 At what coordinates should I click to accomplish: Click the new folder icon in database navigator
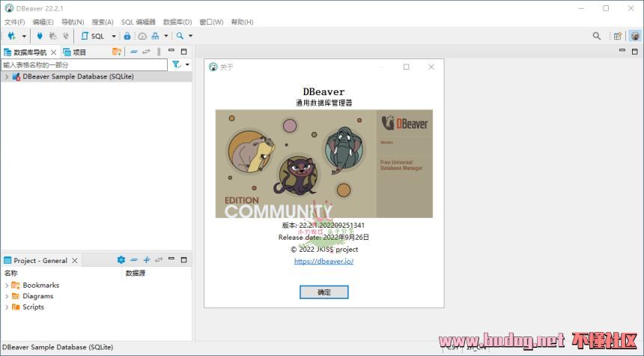117,52
